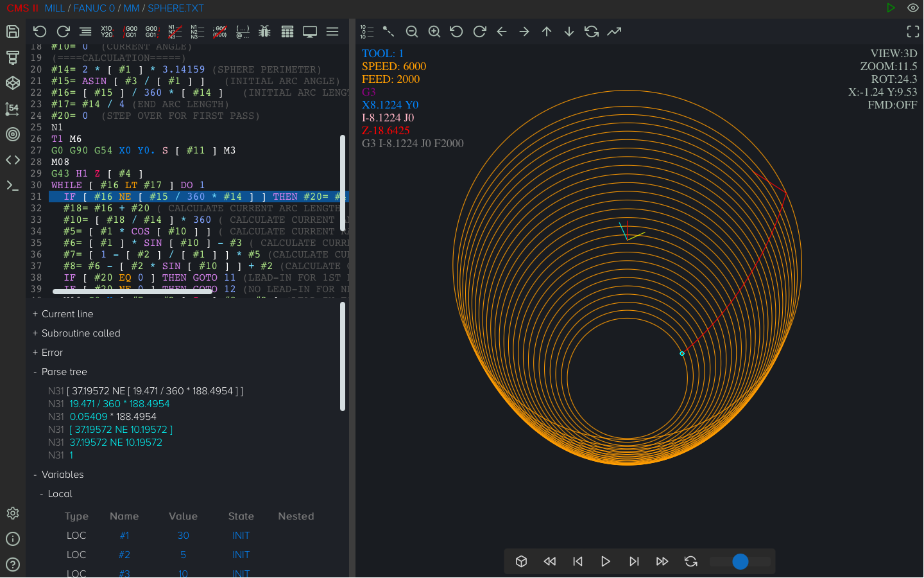Rotate view counterclockwise
This screenshot has width=924, height=578.
(456, 31)
